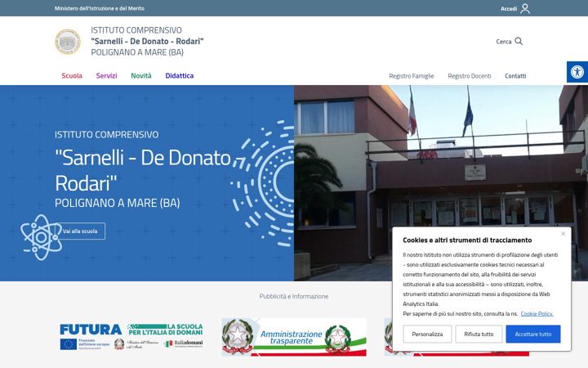
Task: Open the Didattica menu
Action: [x=179, y=75]
